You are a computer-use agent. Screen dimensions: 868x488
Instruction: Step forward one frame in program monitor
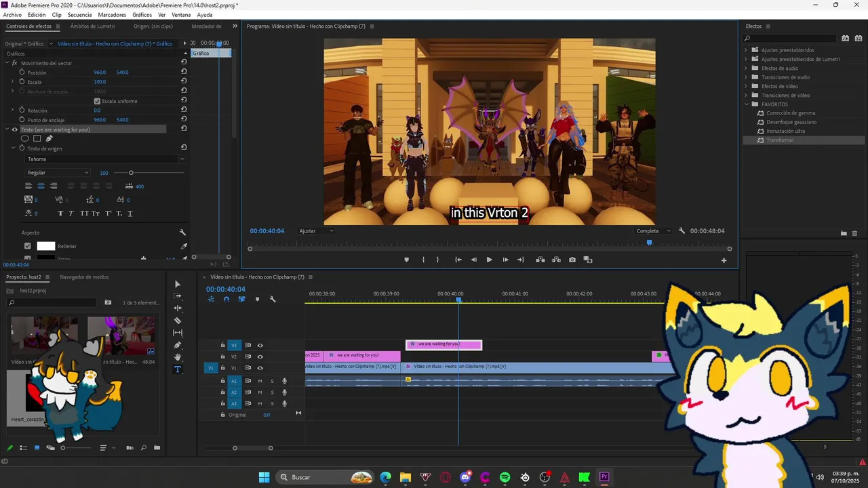click(x=505, y=260)
